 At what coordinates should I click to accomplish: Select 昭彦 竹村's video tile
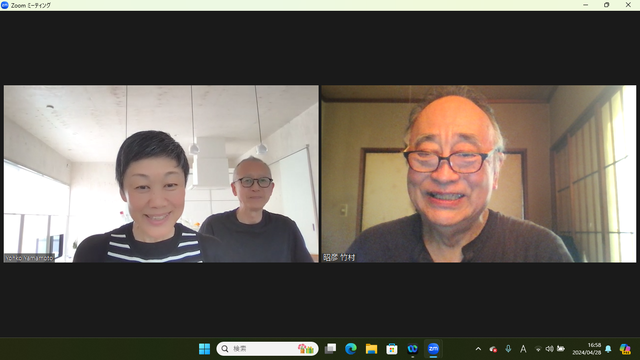tap(478, 174)
